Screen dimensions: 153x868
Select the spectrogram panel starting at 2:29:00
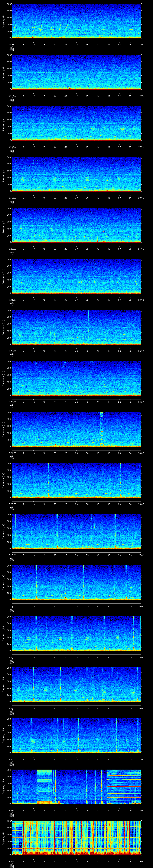(76, 685)
